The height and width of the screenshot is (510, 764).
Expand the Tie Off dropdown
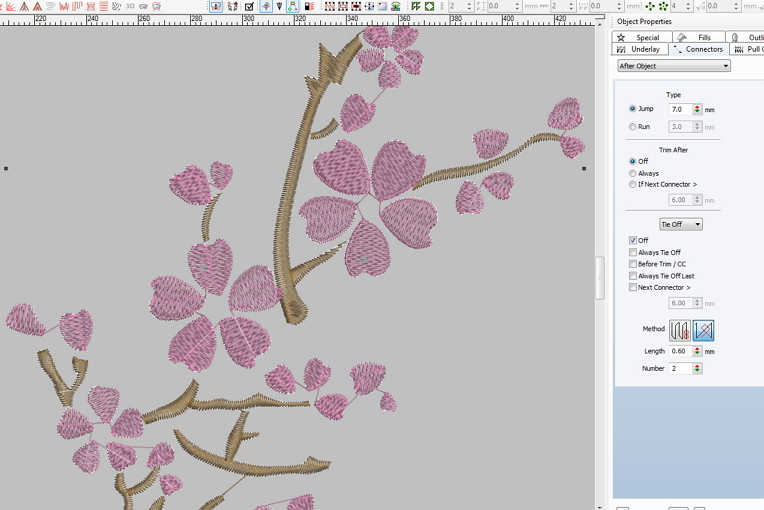pyautogui.click(x=681, y=224)
